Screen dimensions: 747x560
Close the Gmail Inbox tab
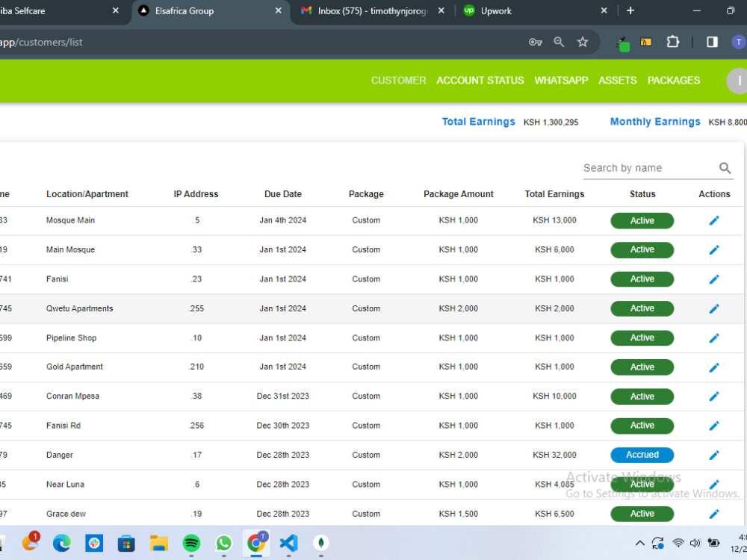click(x=441, y=10)
